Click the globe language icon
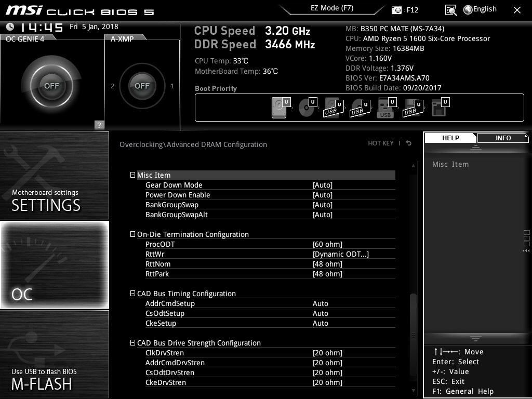Screen dimensions: 532x399 (x=468, y=10)
